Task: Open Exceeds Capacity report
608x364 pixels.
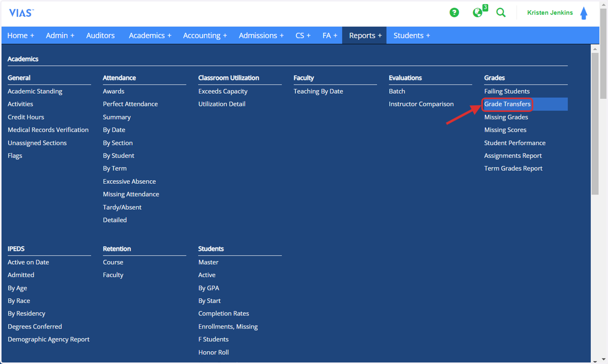Action: [x=223, y=91]
